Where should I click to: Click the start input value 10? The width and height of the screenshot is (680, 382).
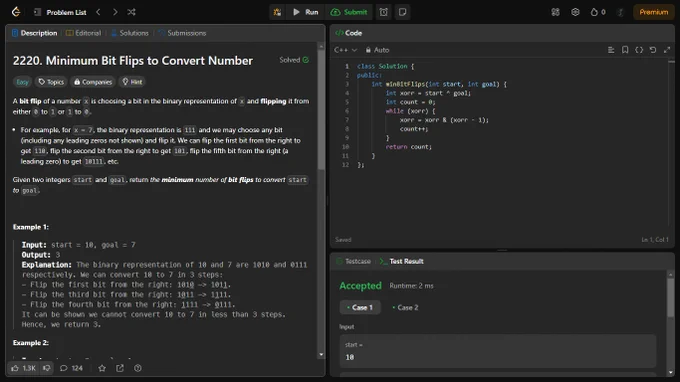coord(350,357)
